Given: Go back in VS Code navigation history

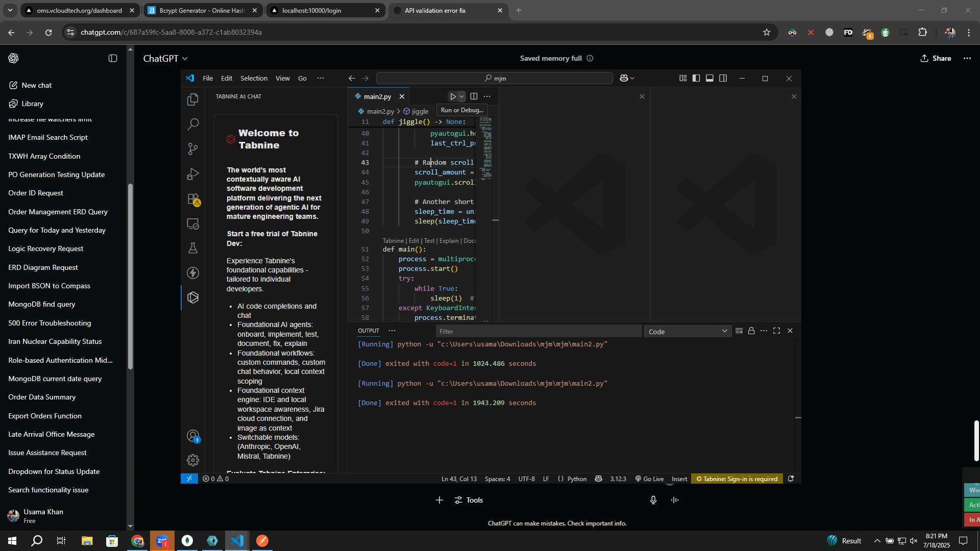Looking at the screenshot, I should pyautogui.click(x=352, y=78).
